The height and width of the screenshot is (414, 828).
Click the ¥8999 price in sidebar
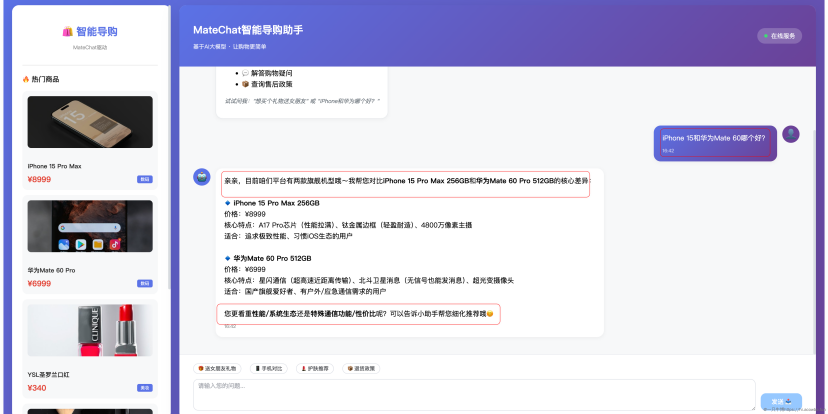coord(39,179)
